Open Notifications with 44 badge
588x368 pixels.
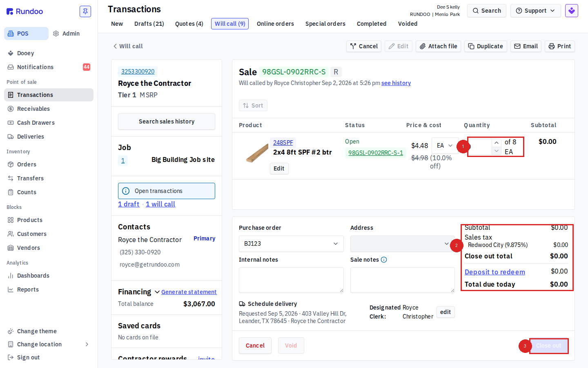49,67
